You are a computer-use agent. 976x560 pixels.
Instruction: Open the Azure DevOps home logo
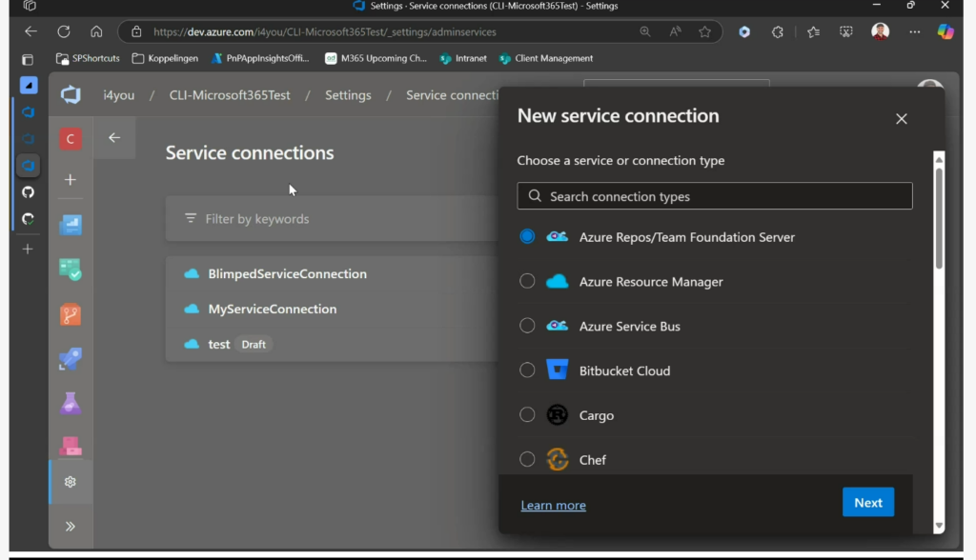tap(71, 94)
